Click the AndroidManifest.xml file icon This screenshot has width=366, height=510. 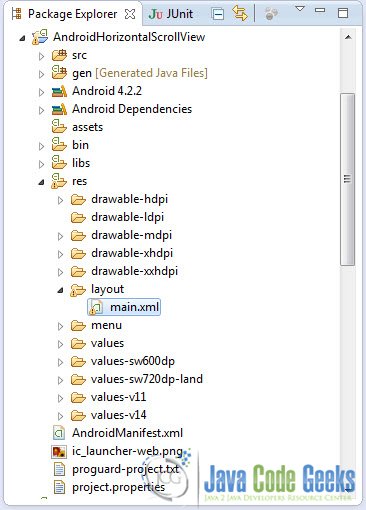[59, 433]
